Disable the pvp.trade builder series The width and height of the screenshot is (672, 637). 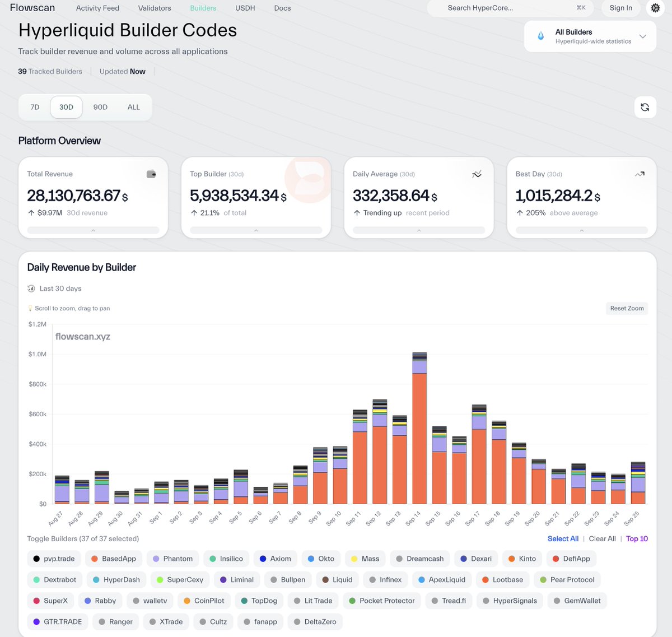point(54,559)
